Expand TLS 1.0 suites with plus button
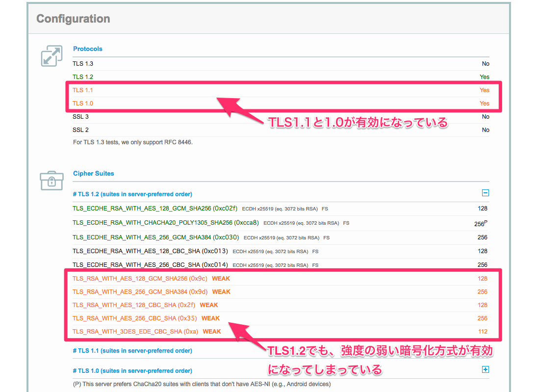 (485, 370)
